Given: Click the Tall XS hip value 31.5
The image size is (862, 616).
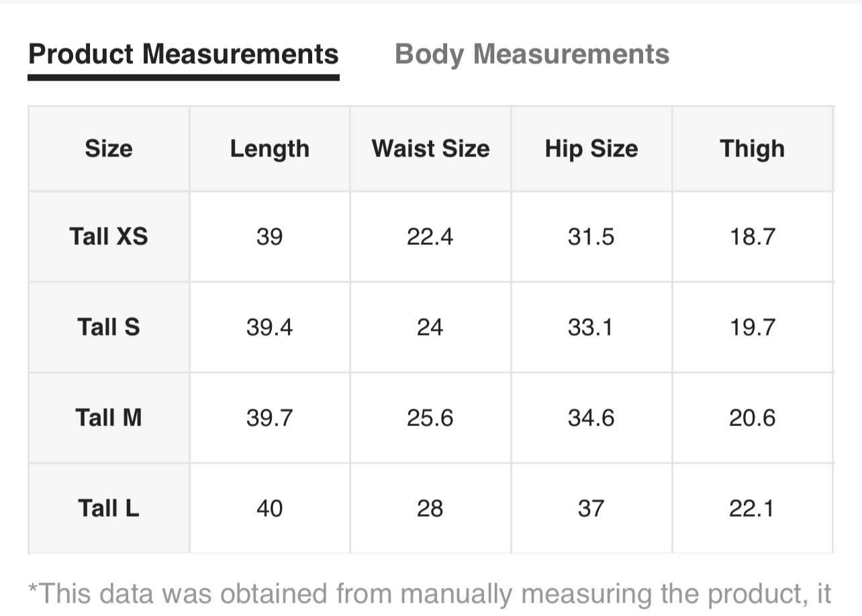Looking at the screenshot, I should pyautogui.click(x=591, y=236).
